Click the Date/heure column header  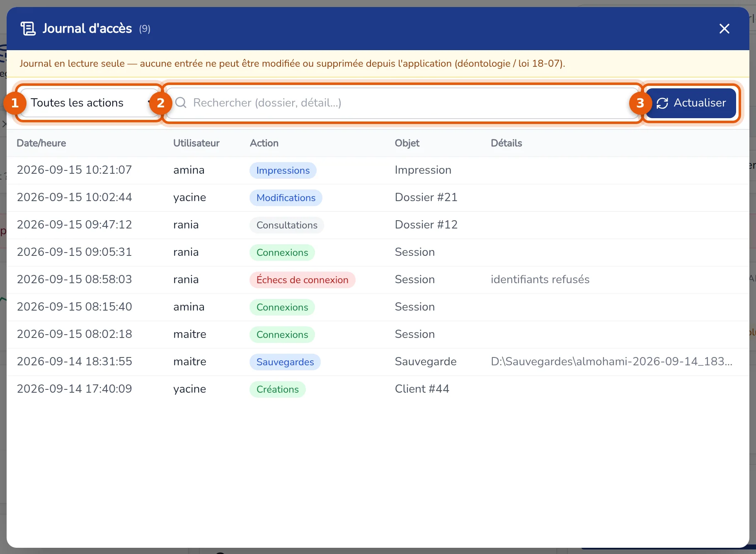(x=41, y=143)
